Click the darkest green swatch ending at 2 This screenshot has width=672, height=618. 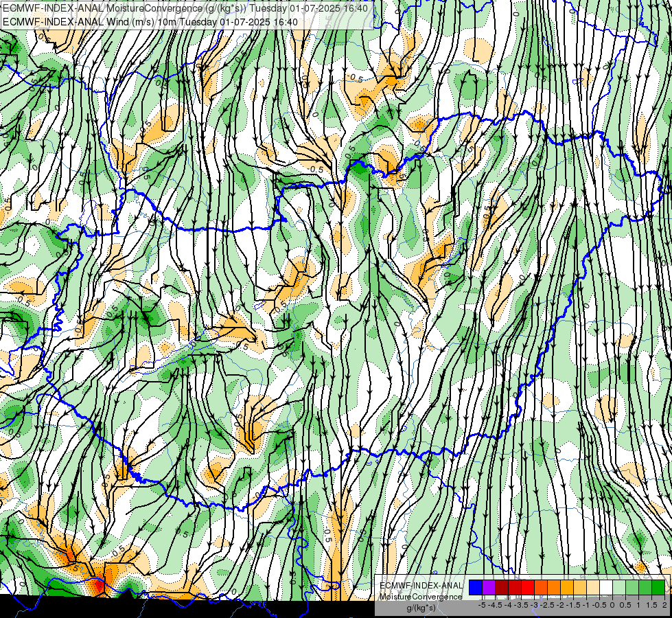(x=658, y=587)
